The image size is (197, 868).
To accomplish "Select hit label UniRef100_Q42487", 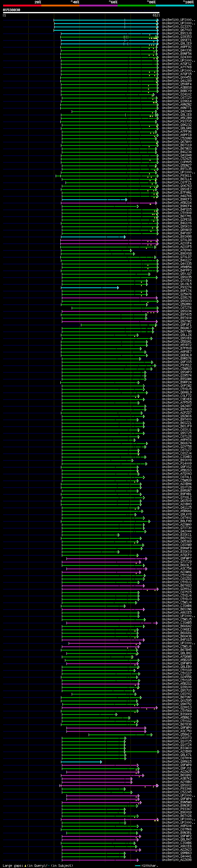I will (x=177, y=406).
